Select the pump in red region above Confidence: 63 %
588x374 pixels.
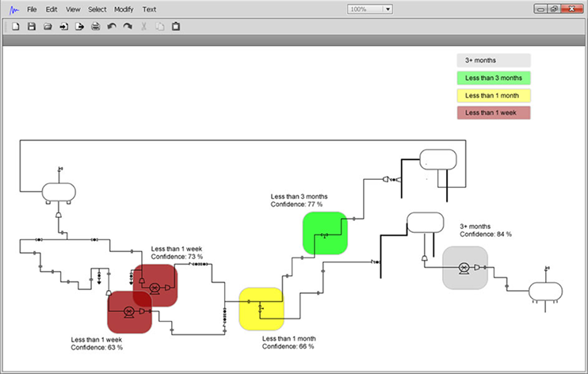pyautogui.click(x=129, y=311)
